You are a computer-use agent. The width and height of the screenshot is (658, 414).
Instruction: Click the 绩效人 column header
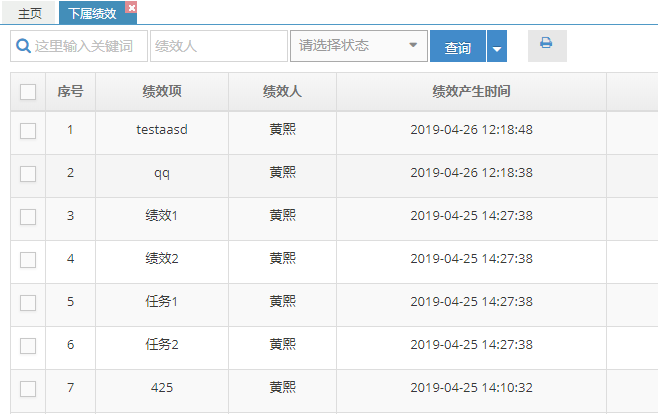[282, 91]
